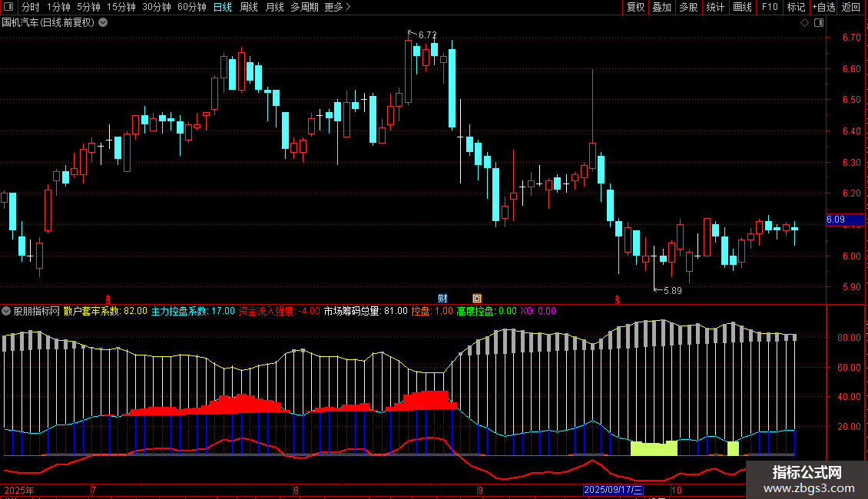Select the 15分钟 period
The image size is (868, 499).
click(121, 7)
